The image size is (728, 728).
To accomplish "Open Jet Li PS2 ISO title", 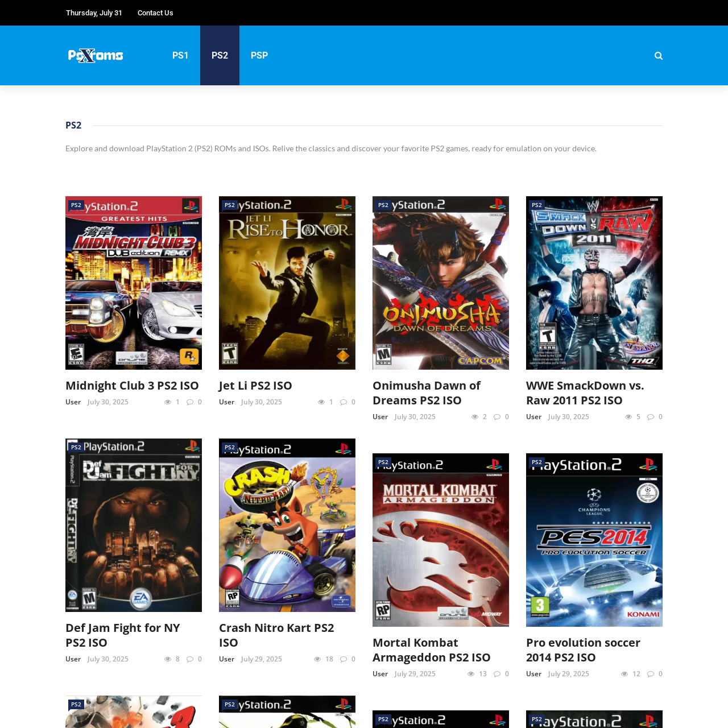I will click(x=255, y=386).
